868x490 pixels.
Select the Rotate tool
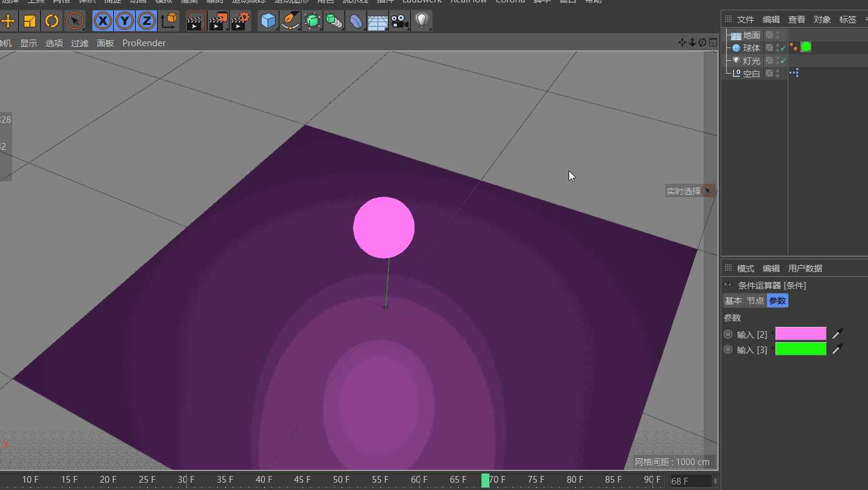point(52,21)
